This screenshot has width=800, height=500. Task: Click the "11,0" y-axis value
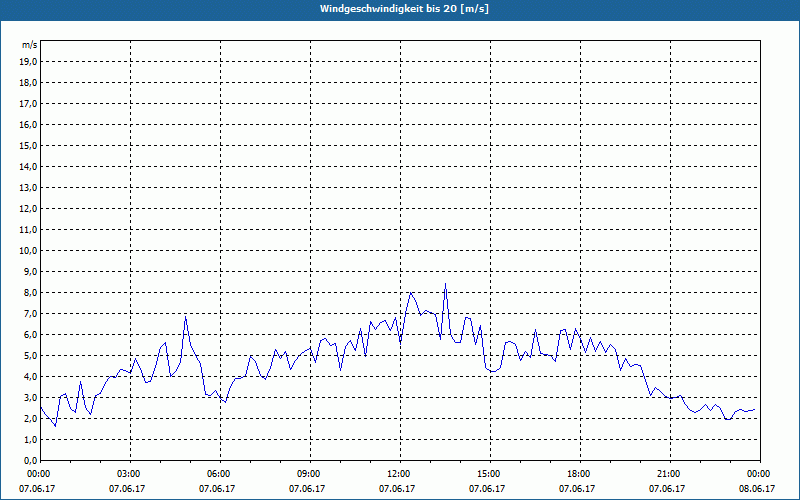click(28, 230)
